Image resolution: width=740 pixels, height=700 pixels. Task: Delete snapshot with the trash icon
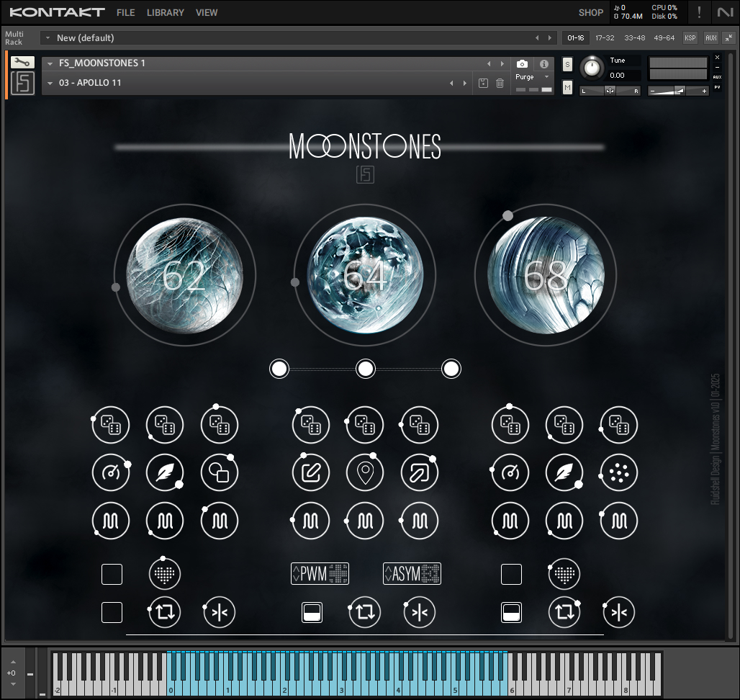click(x=500, y=83)
